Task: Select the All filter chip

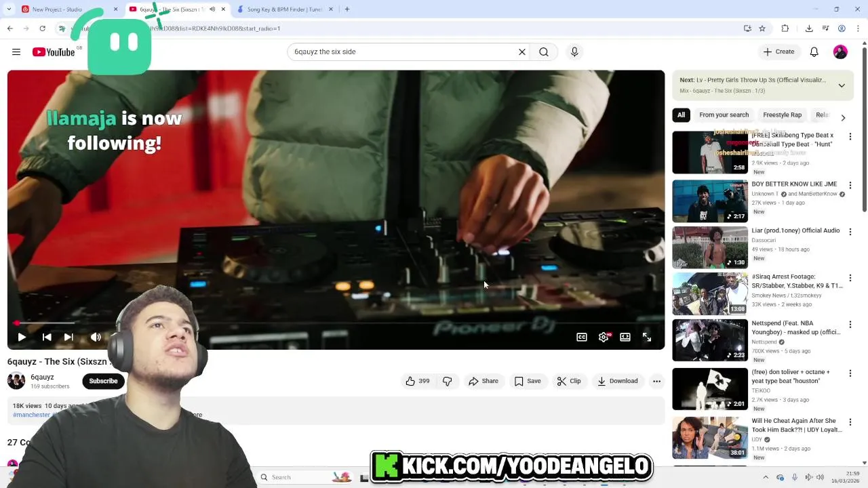Action: click(682, 115)
